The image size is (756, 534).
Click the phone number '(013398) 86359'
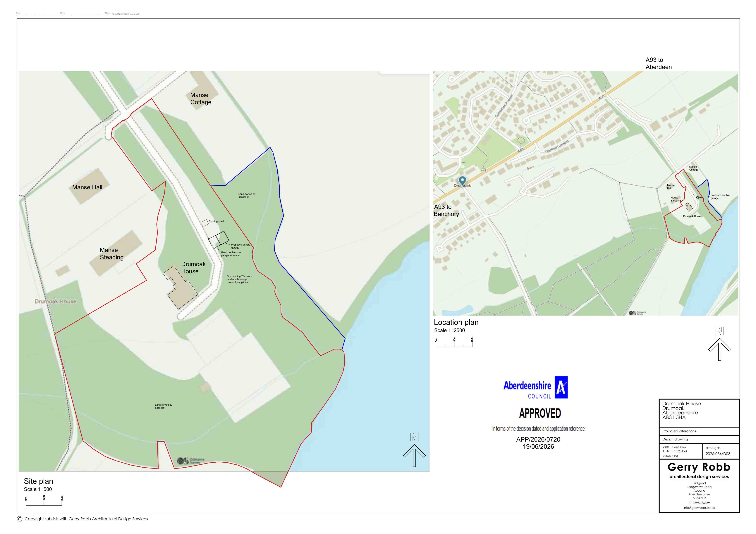click(x=699, y=503)
